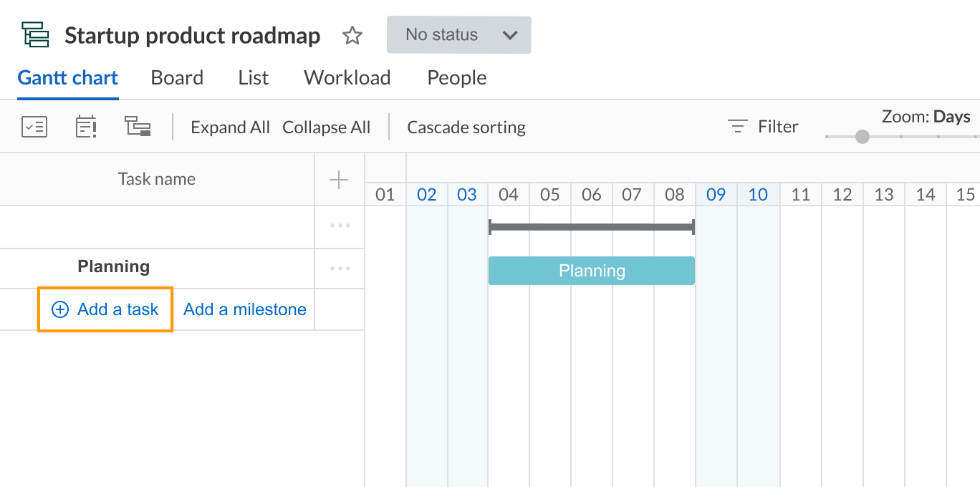
Task: Open options dots for the top project row
Action: [x=340, y=226]
